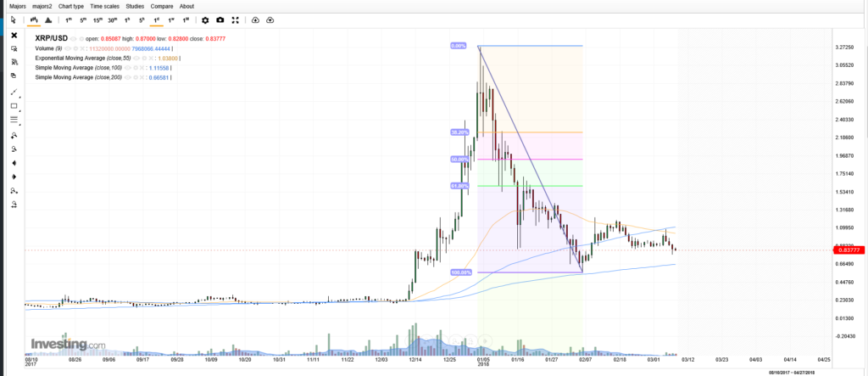Open the Time scales menu
This screenshot has height=376, width=868.
pyautogui.click(x=104, y=7)
